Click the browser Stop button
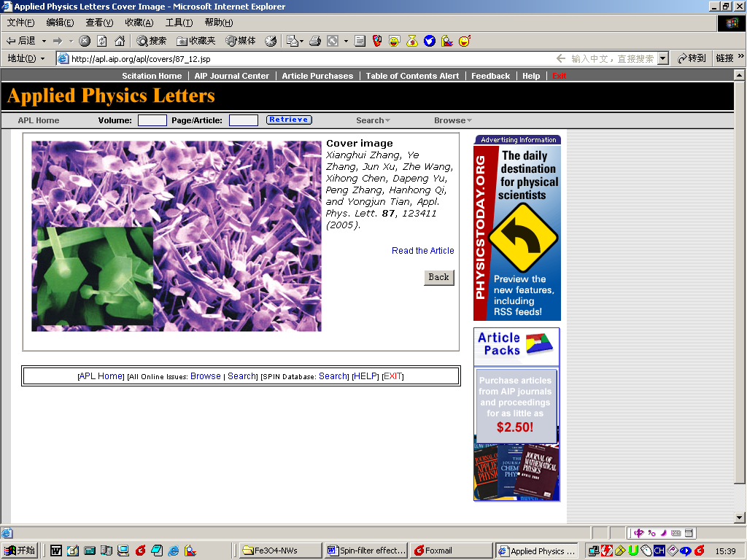Screen dimensions: 747x560 [x=85, y=41]
